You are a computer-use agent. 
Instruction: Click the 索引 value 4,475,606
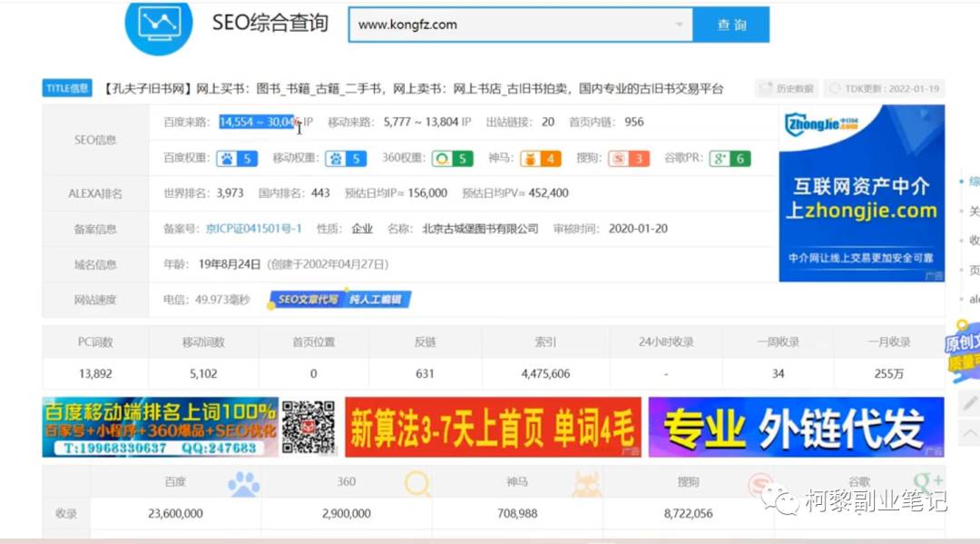click(545, 374)
